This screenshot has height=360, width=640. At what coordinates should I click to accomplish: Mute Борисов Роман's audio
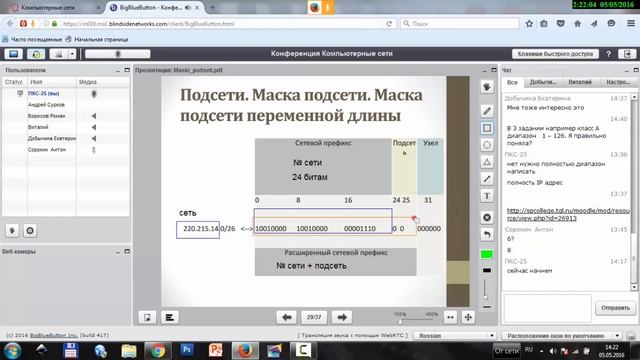point(94,116)
